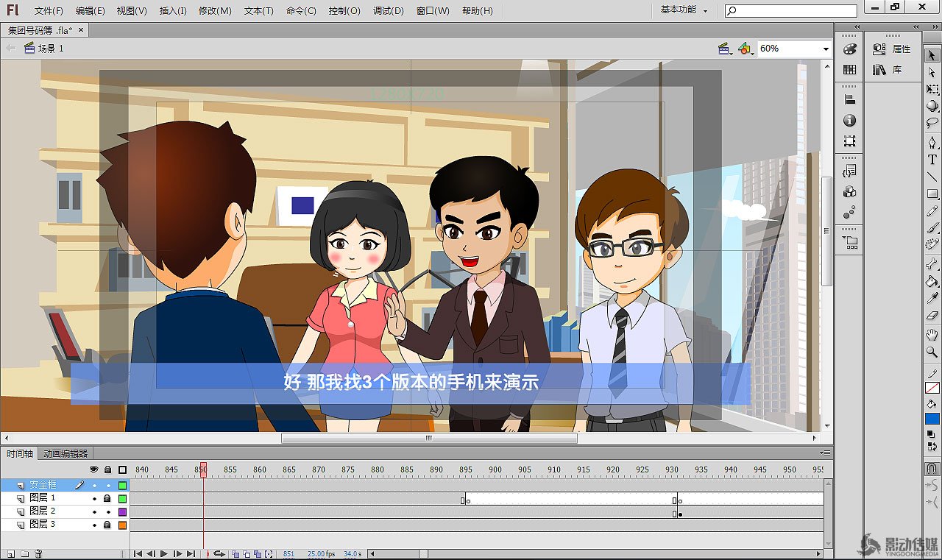The image size is (942, 560).
Task: Open the 库 library panel
Action: [888, 70]
